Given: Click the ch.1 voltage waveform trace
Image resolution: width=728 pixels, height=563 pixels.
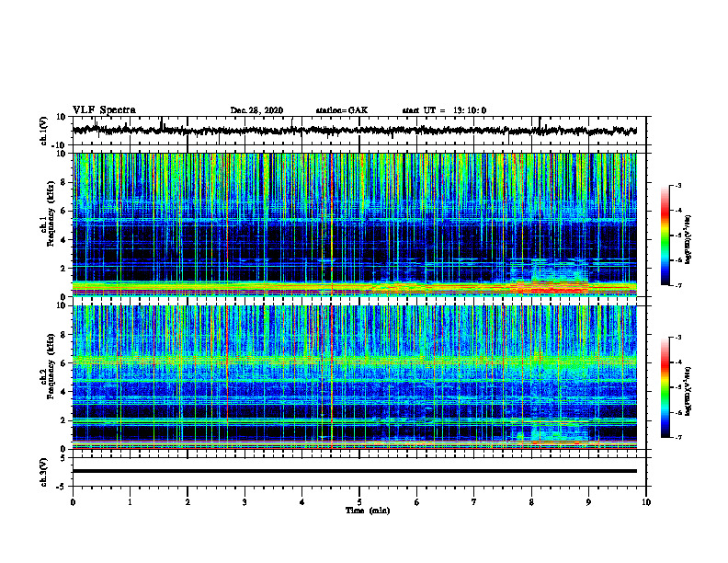Looking at the screenshot, I should pyautogui.click(x=355, y=131).
